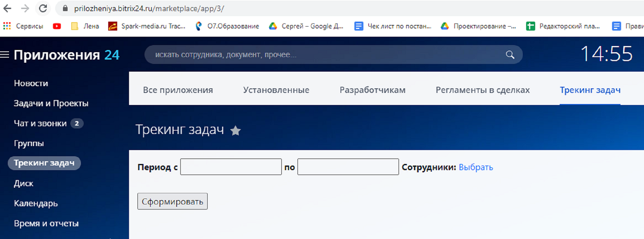Click the browser back arrow
This screenshot has width=644, height=239.
point(7,9)
